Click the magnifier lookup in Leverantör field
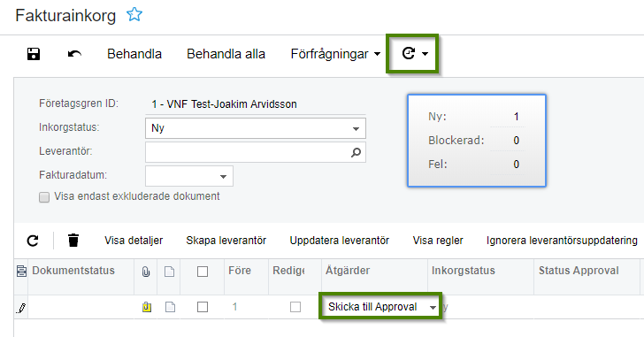Screen dimensions: 644x337 tap(356, 152)
